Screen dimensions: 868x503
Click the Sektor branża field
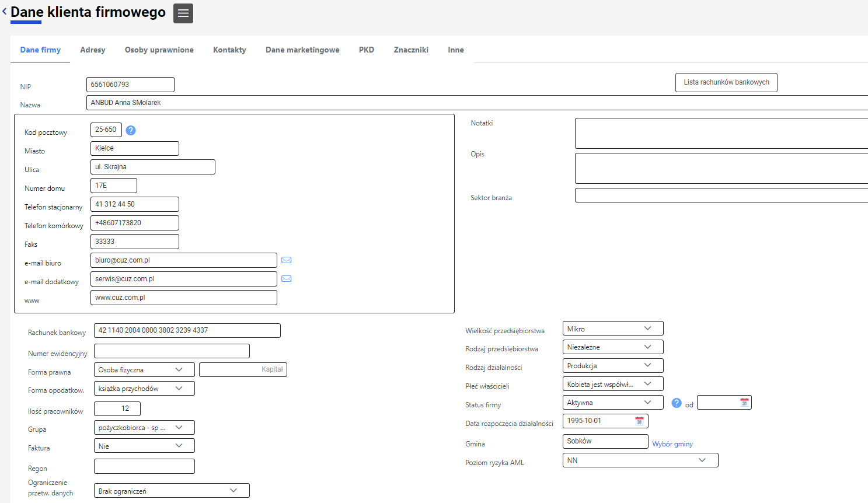(x=721, y=195)
